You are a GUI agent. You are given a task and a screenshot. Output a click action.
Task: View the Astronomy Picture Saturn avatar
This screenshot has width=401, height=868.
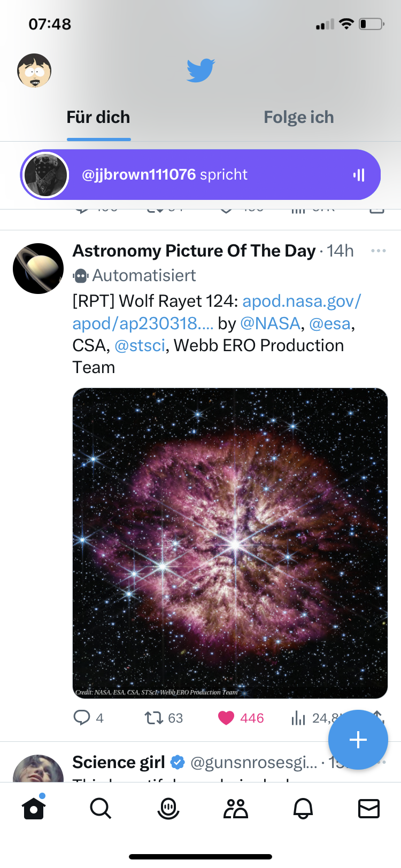(38, 268)
